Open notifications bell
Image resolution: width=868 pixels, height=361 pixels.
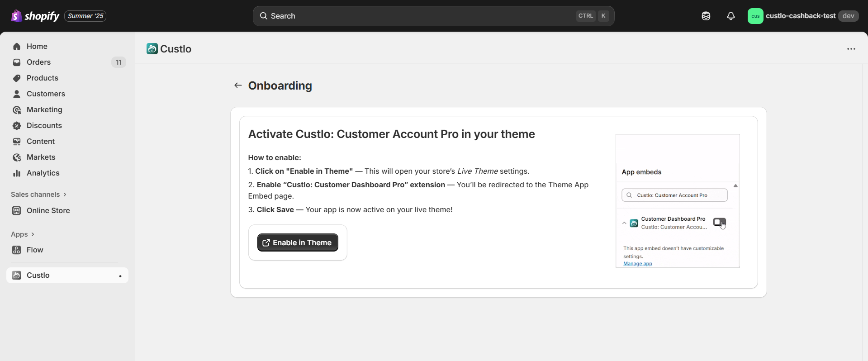click(730, 16)
